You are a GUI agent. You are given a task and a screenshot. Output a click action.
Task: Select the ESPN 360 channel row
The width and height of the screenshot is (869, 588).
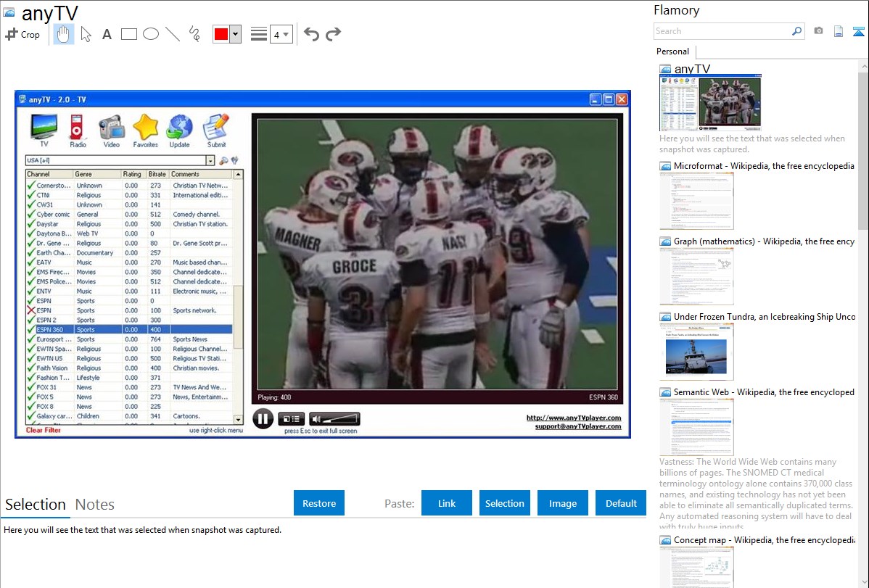point(129,330)
